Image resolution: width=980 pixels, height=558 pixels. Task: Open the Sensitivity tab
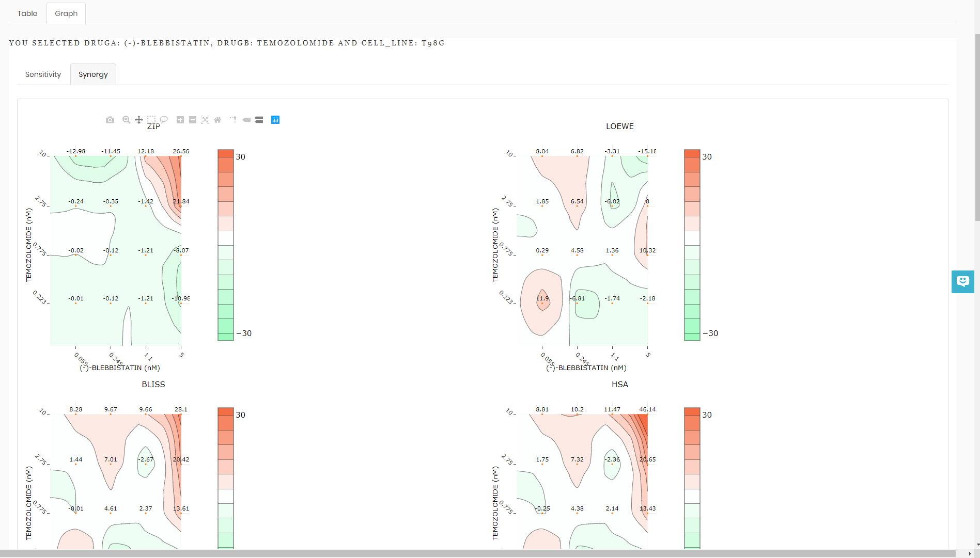[x=43, y=74]
